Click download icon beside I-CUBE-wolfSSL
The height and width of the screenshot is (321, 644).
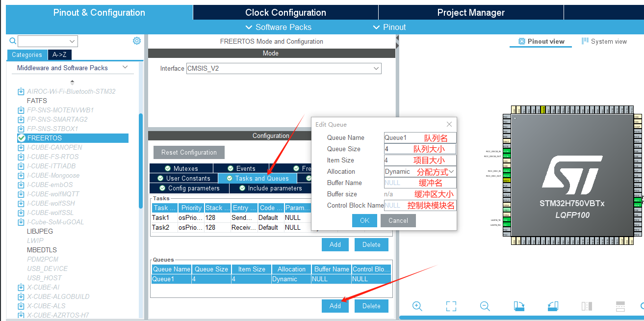(x=21, y=213)
